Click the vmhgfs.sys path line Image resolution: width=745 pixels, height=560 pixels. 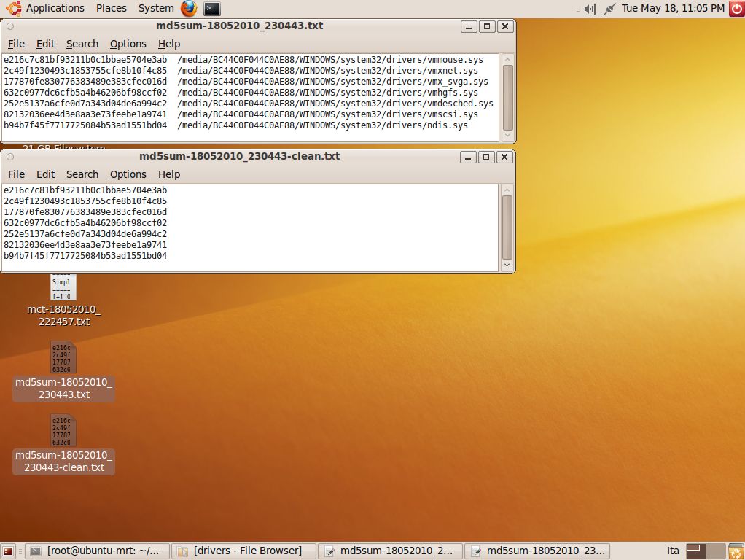(328, 92)
